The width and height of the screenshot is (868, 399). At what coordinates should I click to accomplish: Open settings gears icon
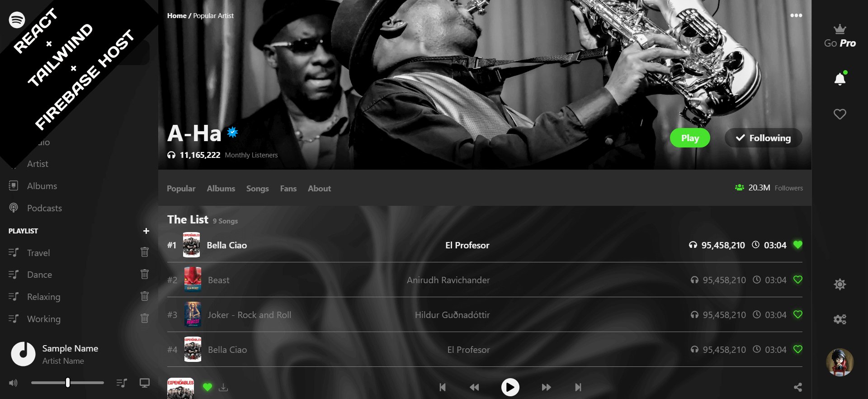(x=840, y=319)
